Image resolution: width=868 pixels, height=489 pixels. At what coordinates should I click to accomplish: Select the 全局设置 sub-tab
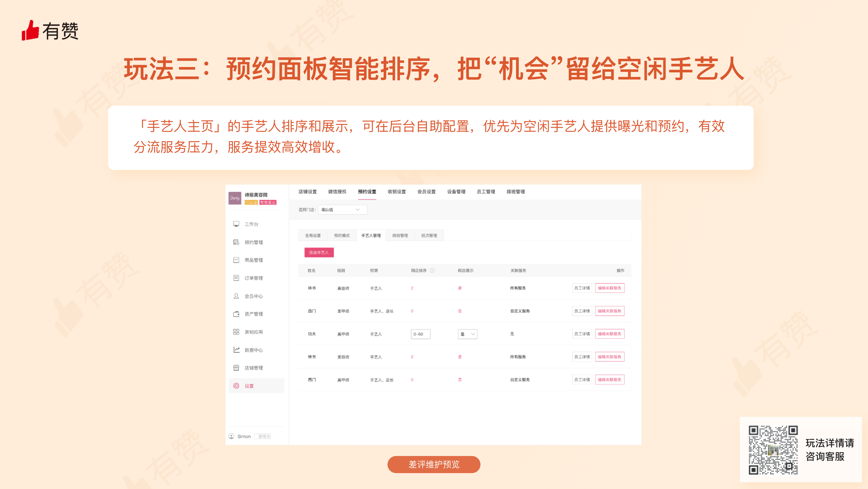(313, 235)
